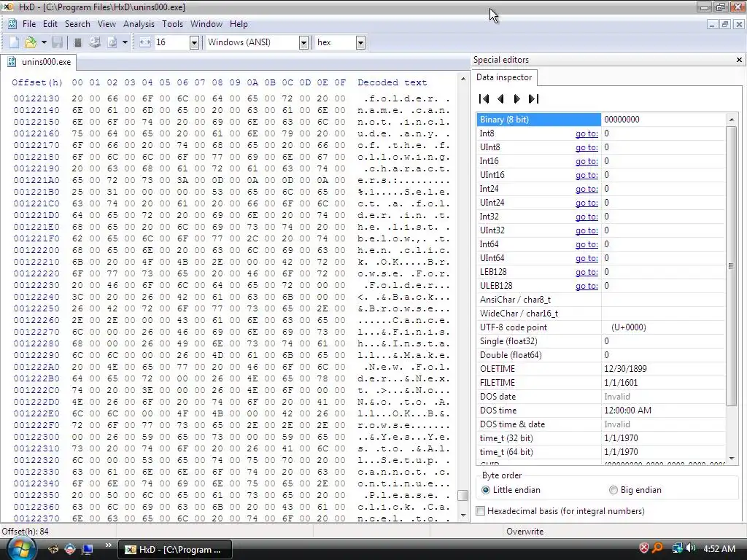The height and width of the screenshot is (560, 747).
Task: Click the Binary value field 00000000
Action: pos(663,120)
